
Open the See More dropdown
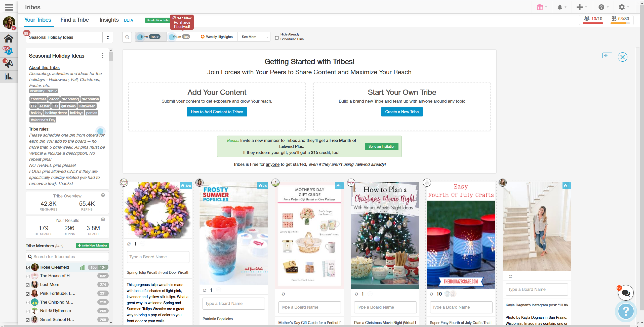click(x=254, y=37)
